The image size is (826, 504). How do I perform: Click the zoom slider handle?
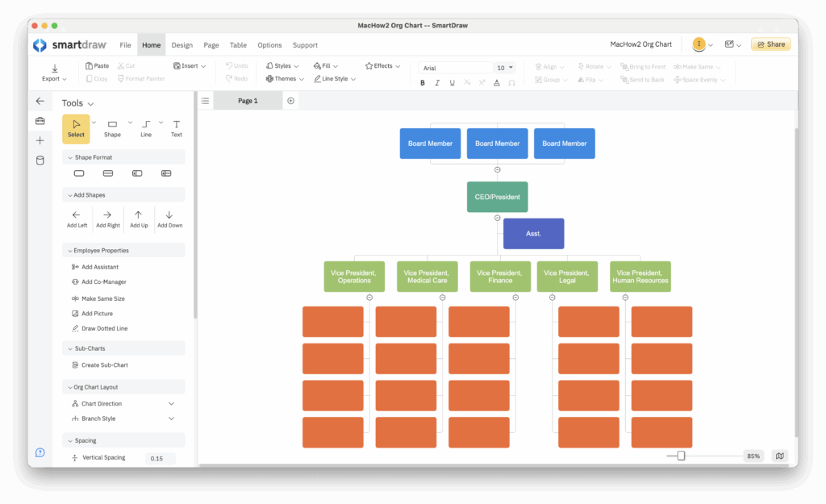(x=681, y=456)
